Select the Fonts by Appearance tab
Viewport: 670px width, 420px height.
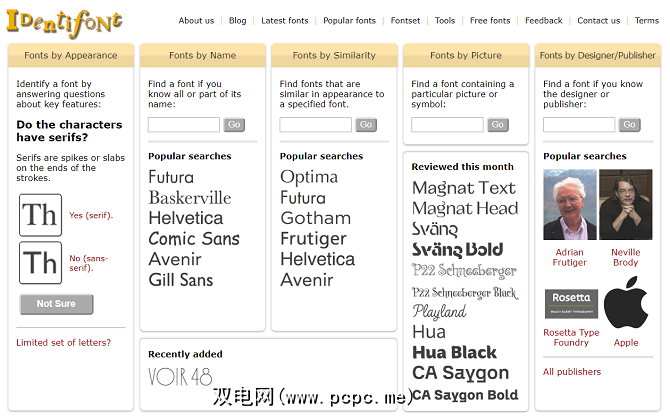[x=71, y=55]
